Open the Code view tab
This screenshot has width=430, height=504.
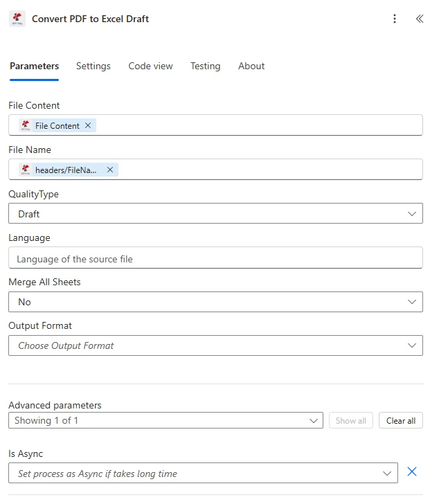[x=150, y=66]
